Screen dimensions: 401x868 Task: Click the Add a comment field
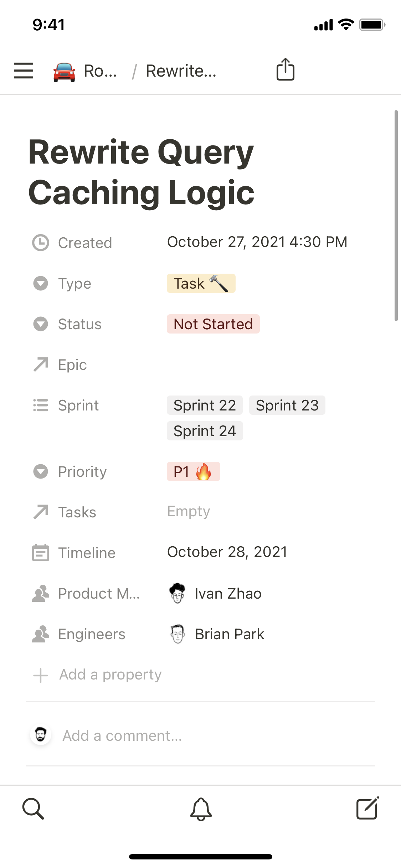point(122,736)
